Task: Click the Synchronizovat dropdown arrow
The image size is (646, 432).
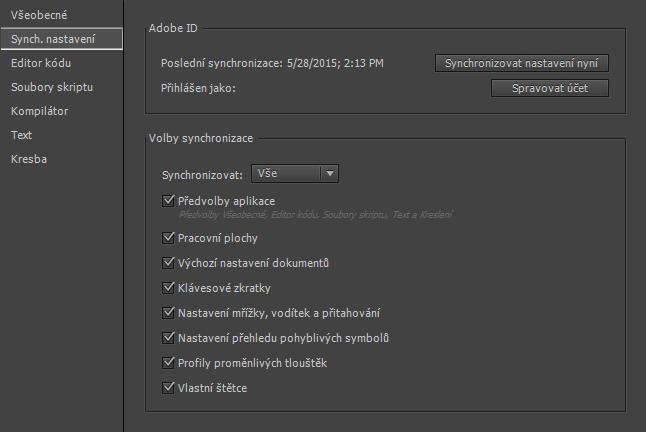Action: pos(329,173)
